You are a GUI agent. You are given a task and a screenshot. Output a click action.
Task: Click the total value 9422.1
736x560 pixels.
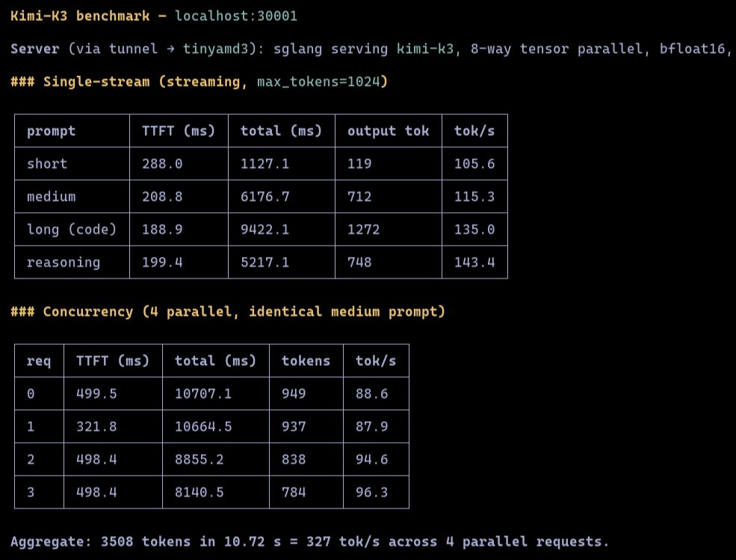point(265,229)
